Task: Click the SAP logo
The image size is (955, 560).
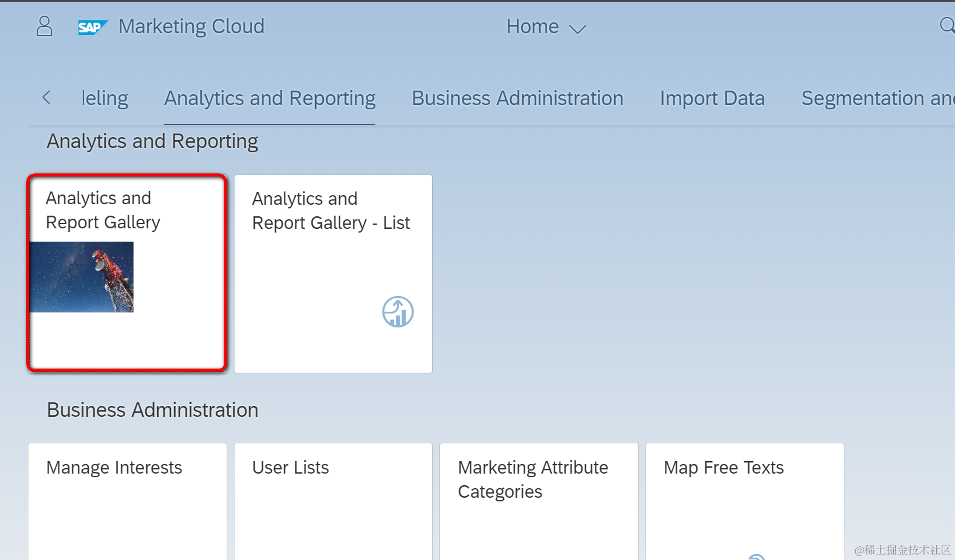Action: [x=92, y=27]
